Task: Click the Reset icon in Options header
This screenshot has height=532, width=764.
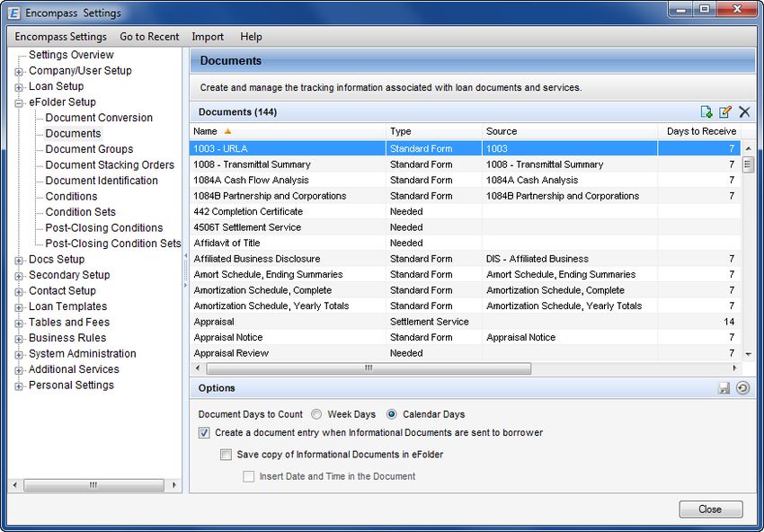Action: pyautogui.click(x=742, y=388)
